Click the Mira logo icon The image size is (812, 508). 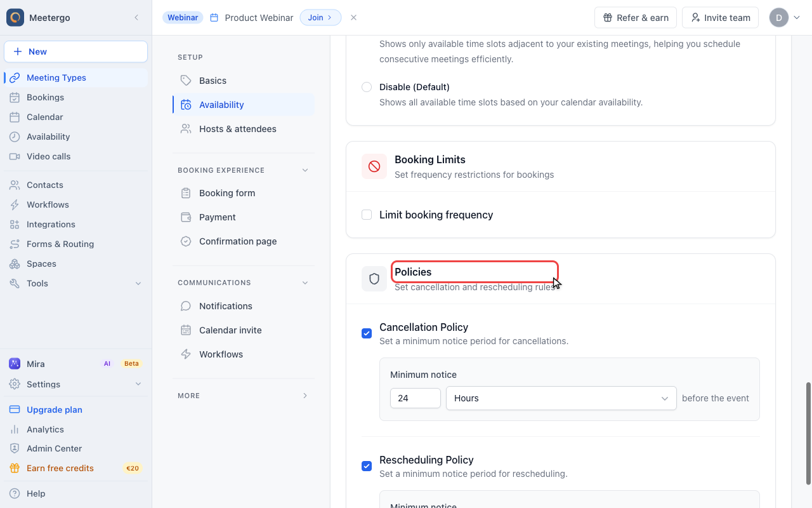point(15,364)
